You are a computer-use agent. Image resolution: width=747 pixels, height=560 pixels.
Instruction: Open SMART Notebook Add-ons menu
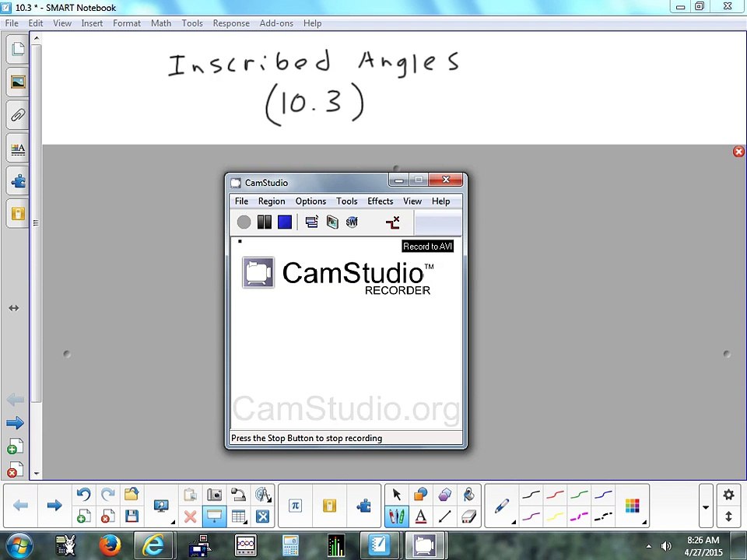click(276, 23)
